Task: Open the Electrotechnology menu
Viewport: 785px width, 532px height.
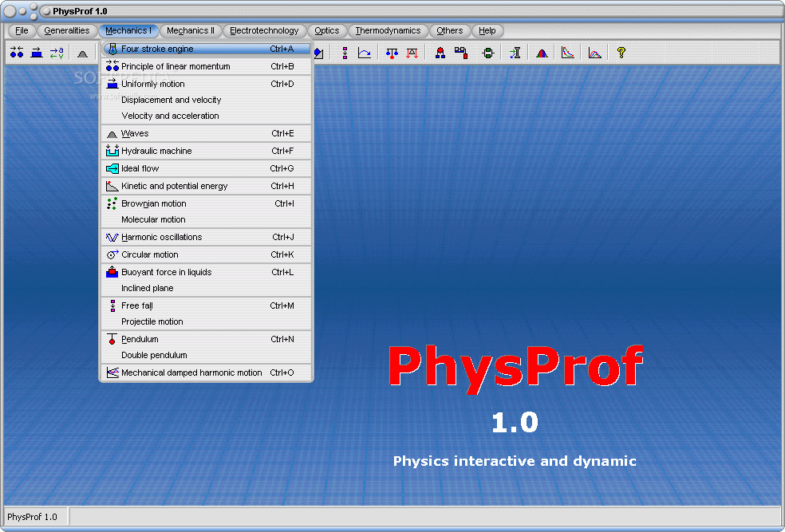Action: [x=264, y=30]
